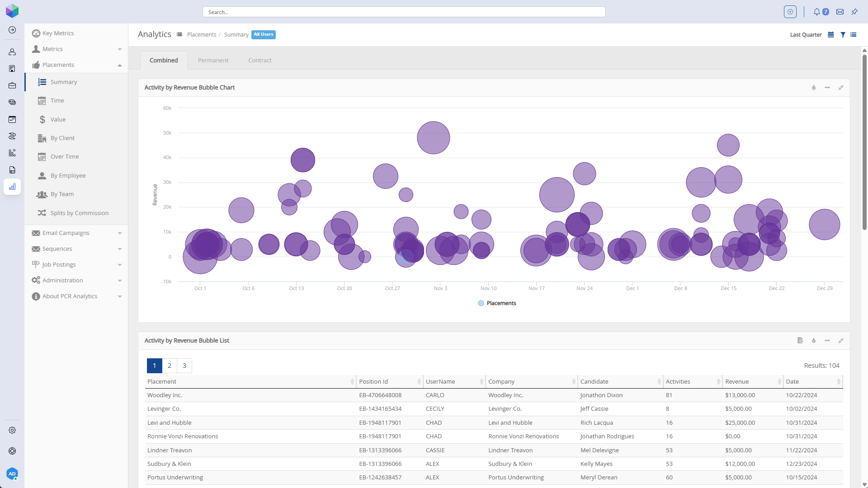Click the Search input field
868x488 pixels.
pos(404,12)
